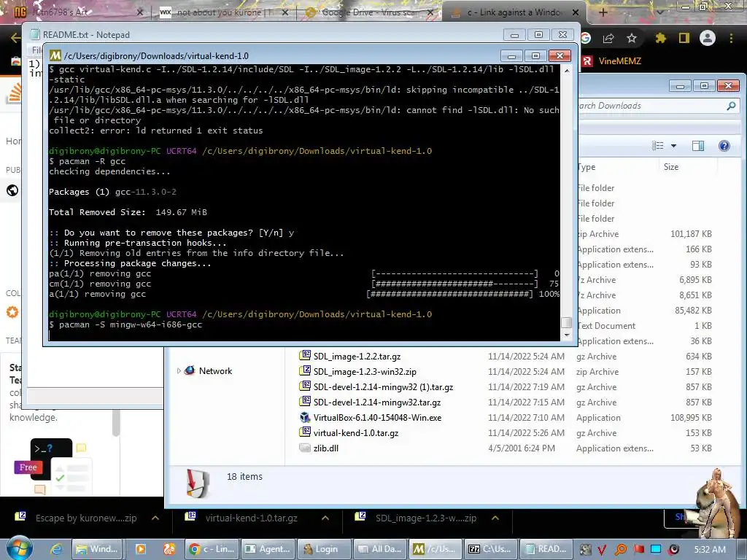
Task: Click the Notepad title bar icon
Action: (34, 35)
